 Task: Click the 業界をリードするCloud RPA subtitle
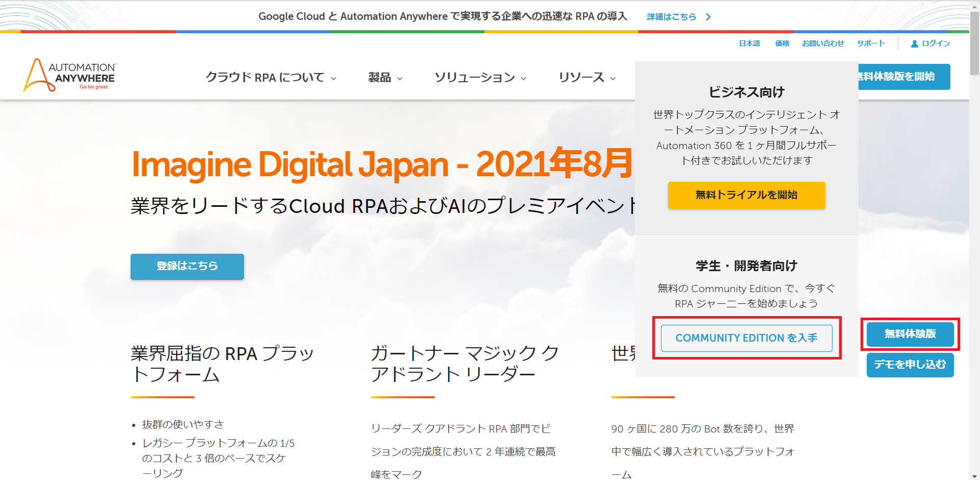(x=384, y=206)
